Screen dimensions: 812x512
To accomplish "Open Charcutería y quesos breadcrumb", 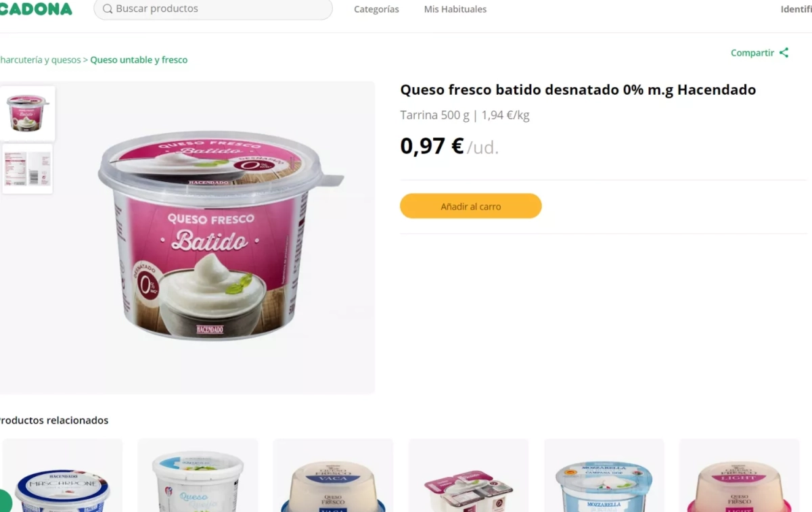I will pos(40,60).
